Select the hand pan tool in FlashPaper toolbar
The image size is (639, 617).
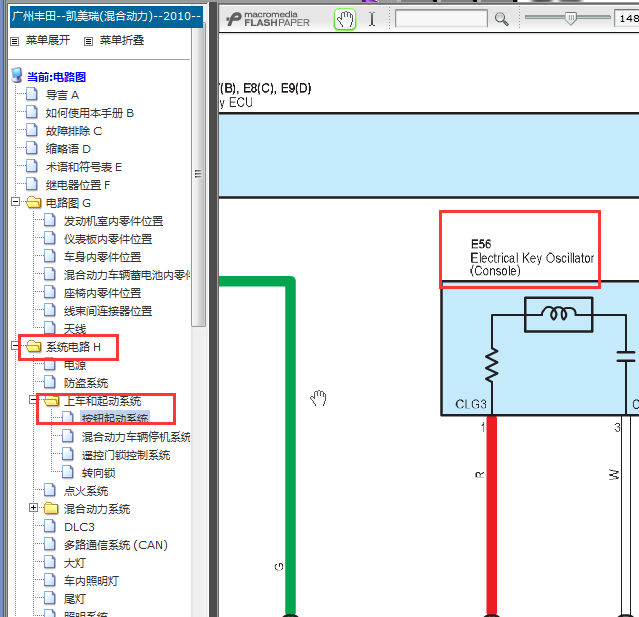click(345, 20)
